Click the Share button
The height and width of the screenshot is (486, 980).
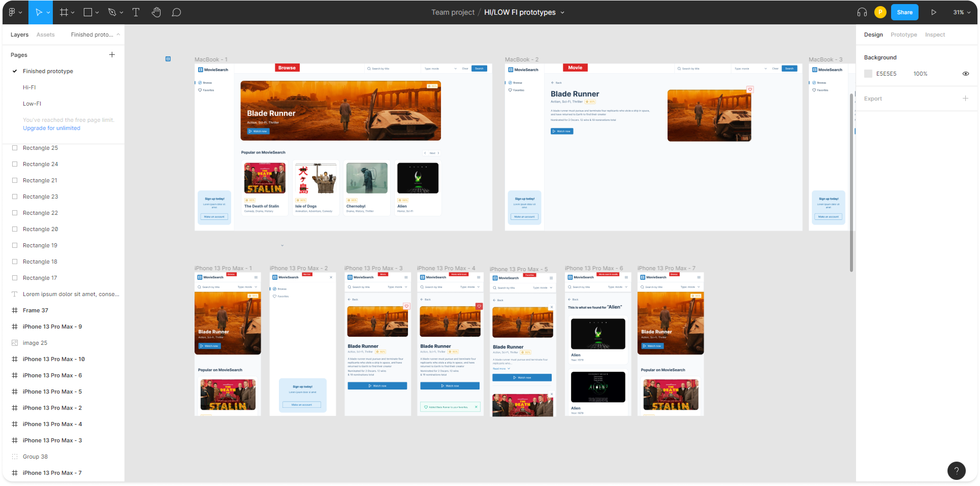(x=905, y=12)
